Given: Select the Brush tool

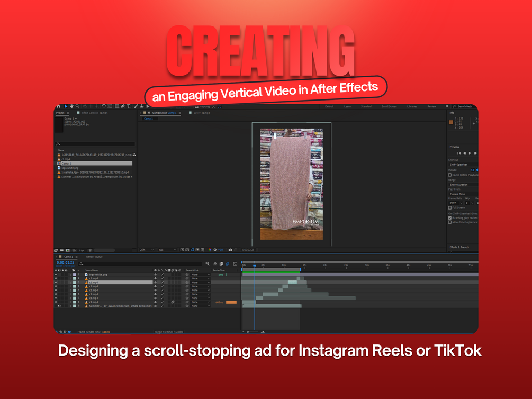Looking at the screenshot, I should click(x=136, y=106).
